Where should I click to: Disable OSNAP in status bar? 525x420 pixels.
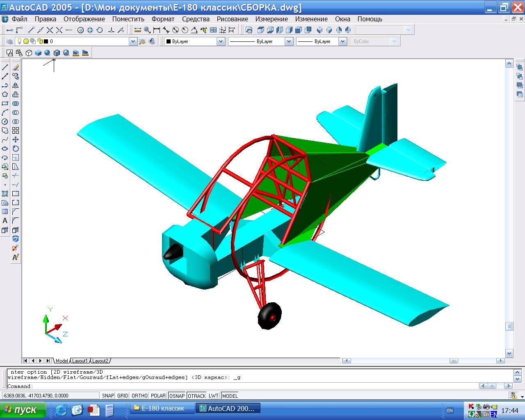pos(177,396)
